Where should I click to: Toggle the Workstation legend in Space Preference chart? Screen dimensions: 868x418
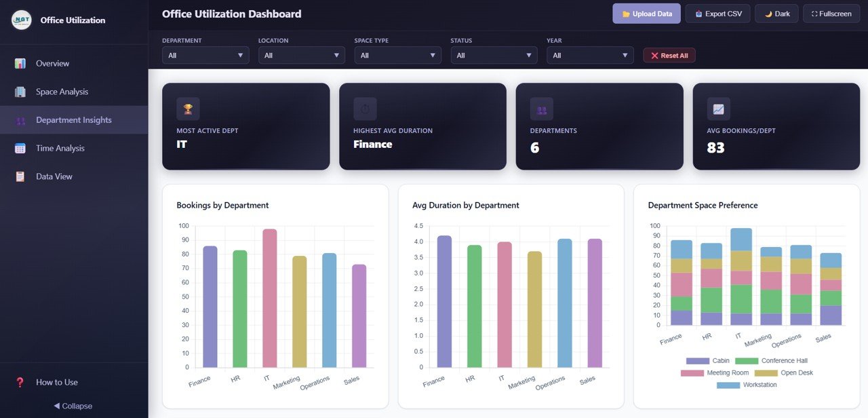point(747,385)
